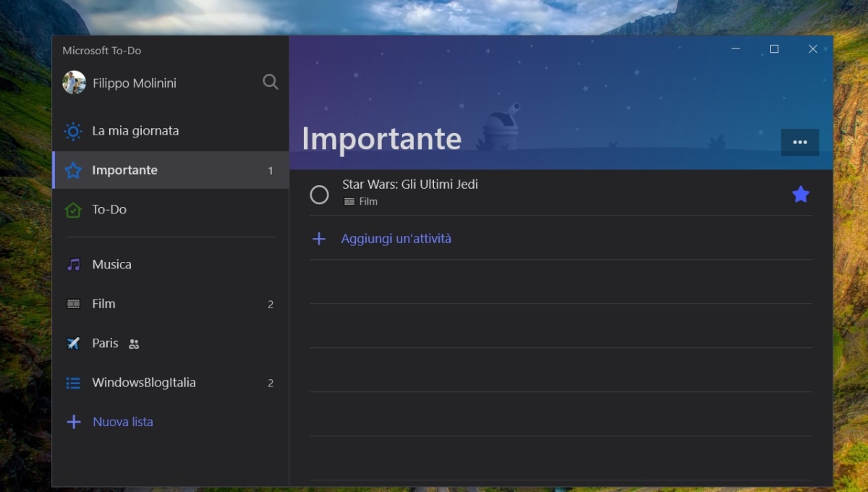Select the Importante list
Viewport: 868px width, 492px height.
(x=171, y=170)
